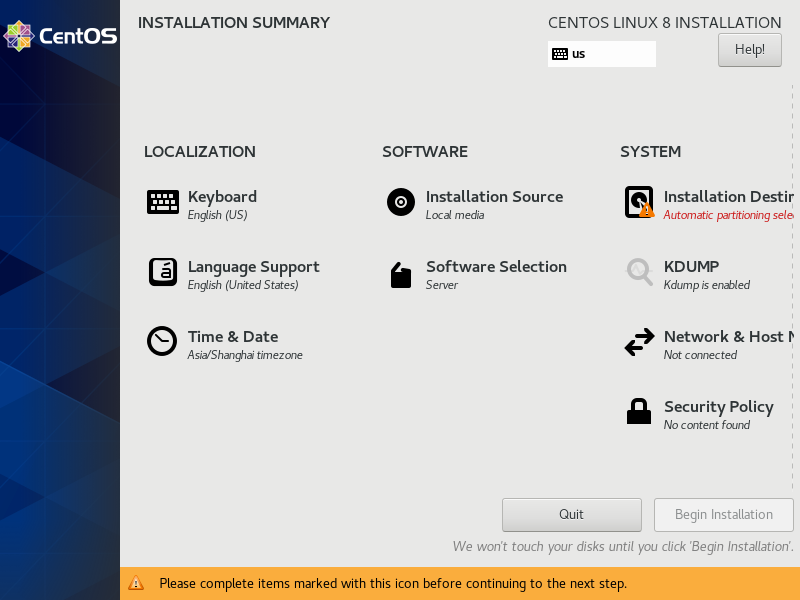Click the INSTALLATION SUMMARY heading

[234, 22]
